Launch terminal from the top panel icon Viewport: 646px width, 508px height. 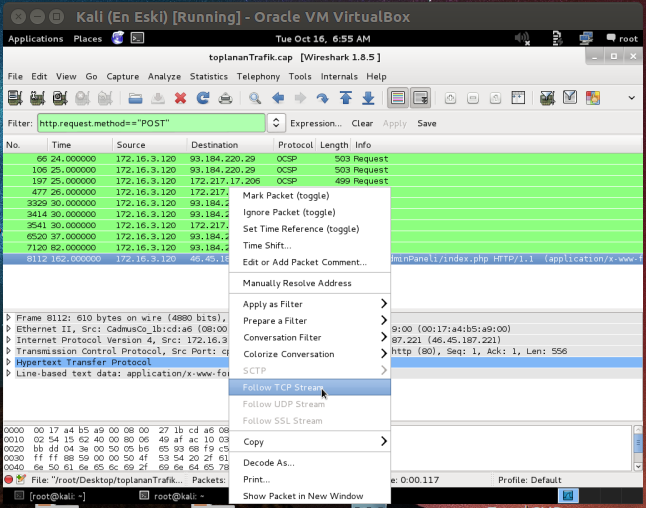(x=137, y=38)
